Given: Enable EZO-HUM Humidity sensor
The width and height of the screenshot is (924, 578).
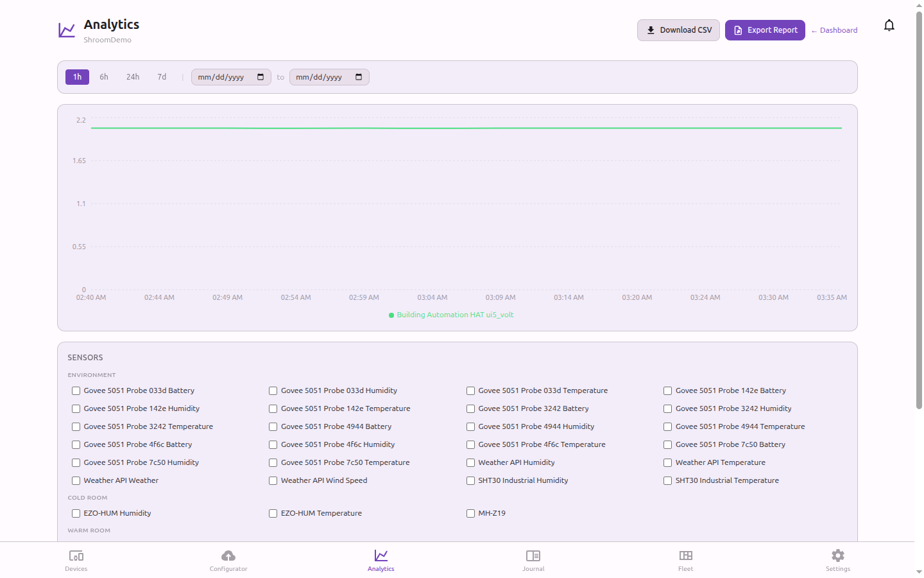Looking at the screenshot, I should 76,513.
